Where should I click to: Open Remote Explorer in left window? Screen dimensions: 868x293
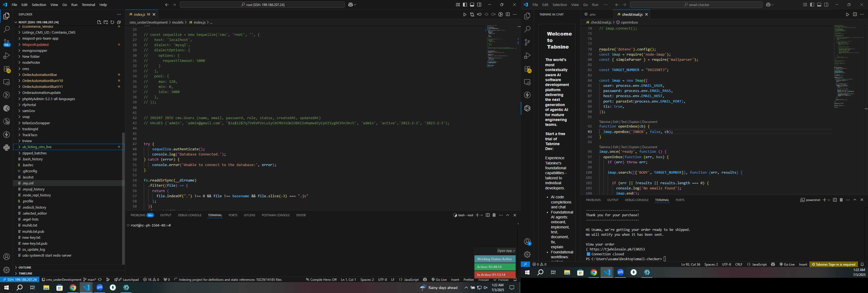point(7,82)
